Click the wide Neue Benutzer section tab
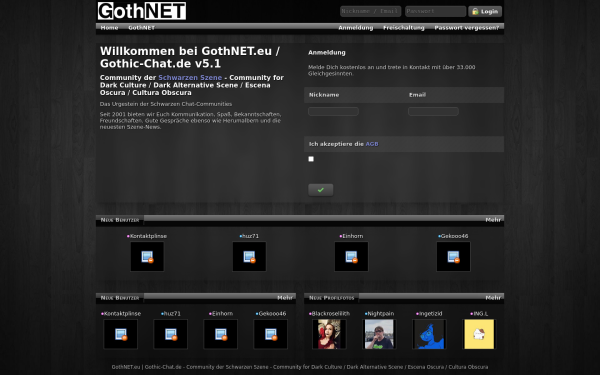This screenshot has height=375, width=600. point(120,220)
